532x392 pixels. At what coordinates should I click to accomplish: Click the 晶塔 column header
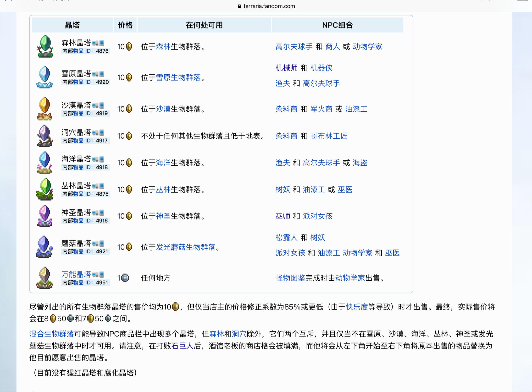[72, 25]
